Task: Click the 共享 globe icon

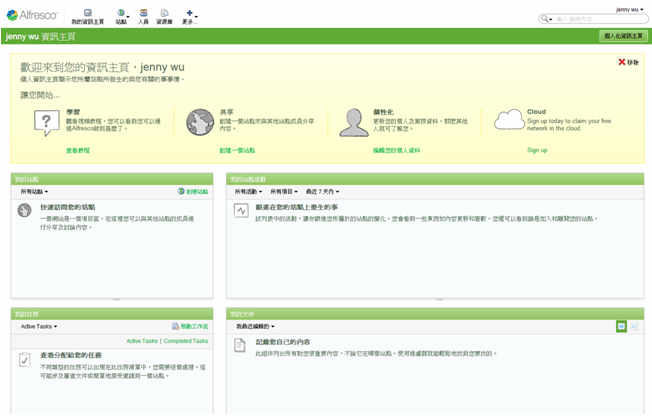Action: [200, 123]
